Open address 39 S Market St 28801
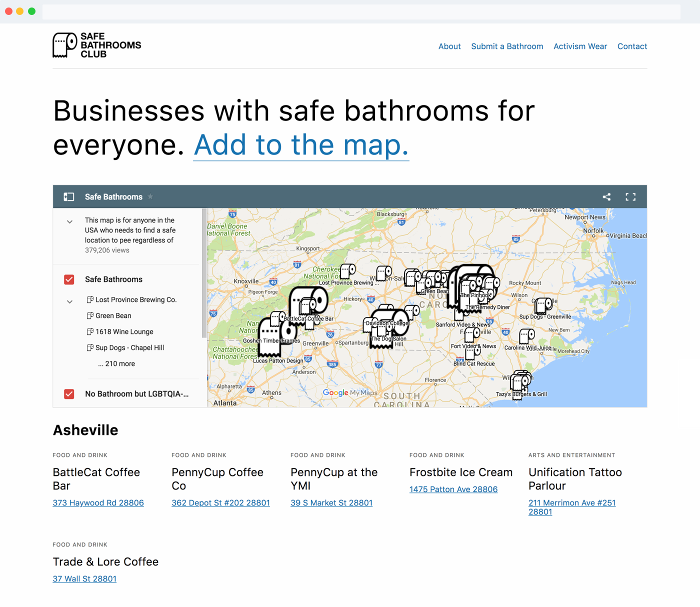Screen dimensions: 700x607 331,503
